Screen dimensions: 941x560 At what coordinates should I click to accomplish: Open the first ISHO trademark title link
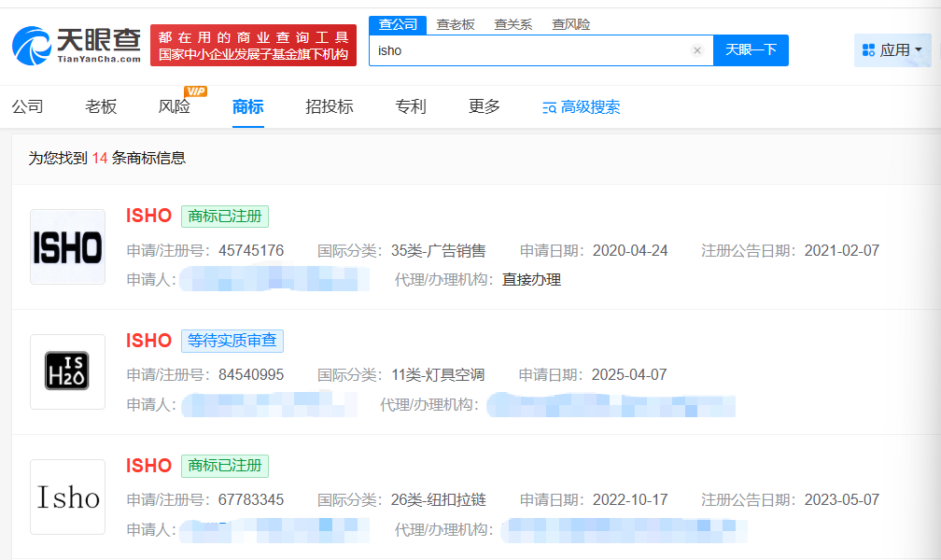coord(148,216)
